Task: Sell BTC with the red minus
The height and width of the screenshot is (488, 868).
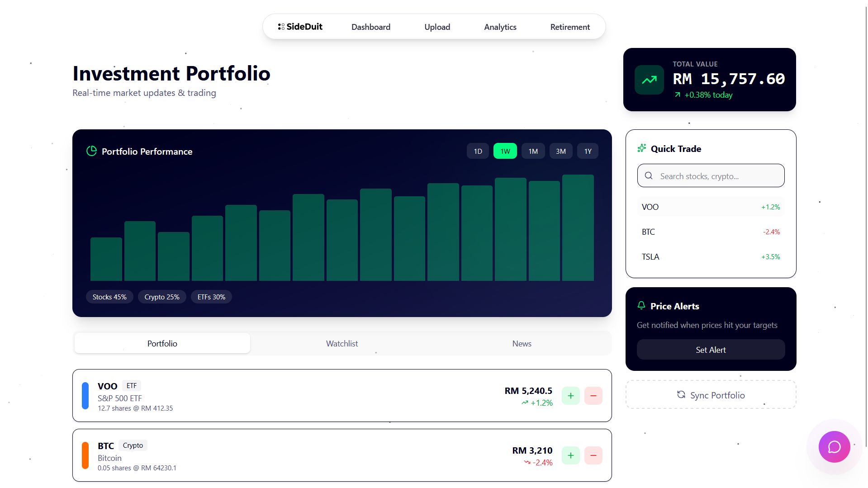Action: tap(593, 455)
